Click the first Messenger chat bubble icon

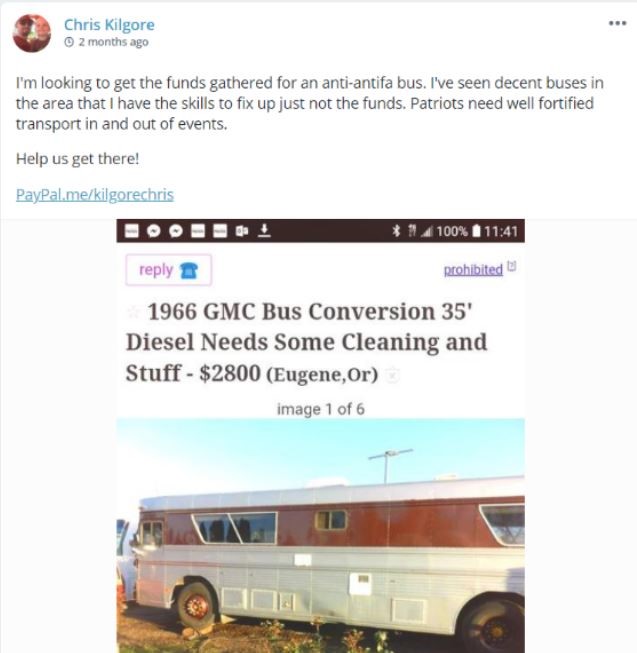[x=154, y=231]
